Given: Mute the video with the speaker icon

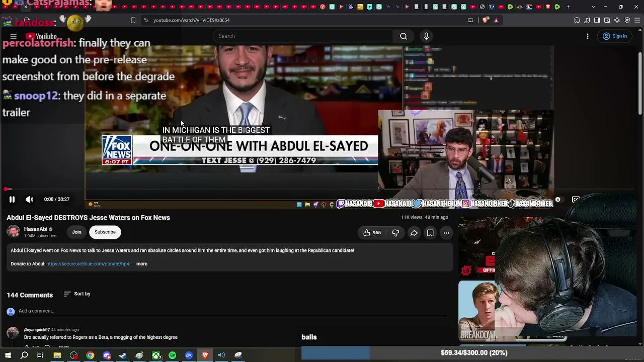Looking at the screenshot, I should coord(30,199).
